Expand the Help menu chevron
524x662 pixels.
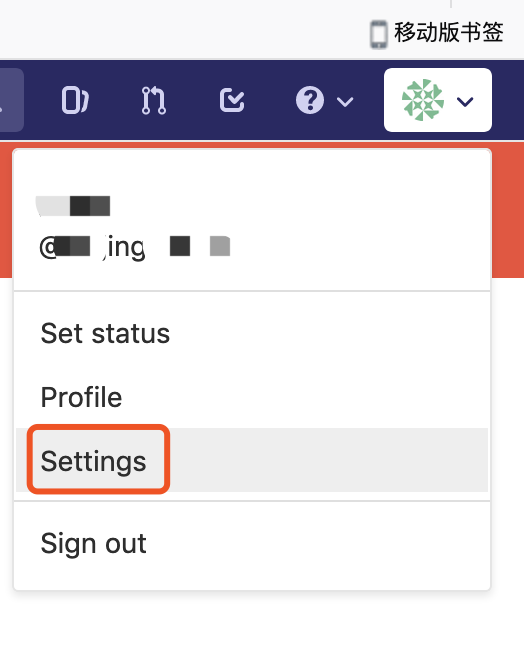(x=345, y=101)
